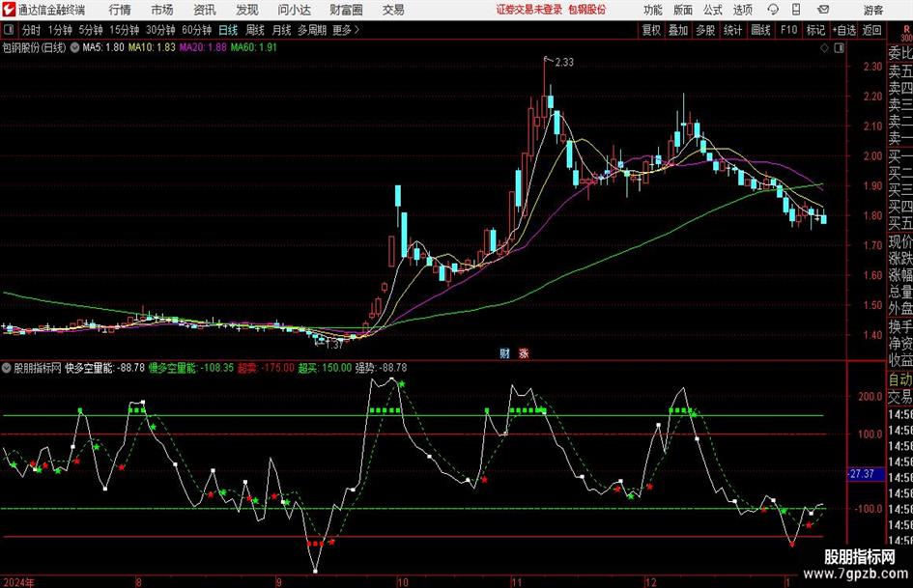Image resolution: width=913 pixels, height=588 pixels.
Task: Open the mobile phone icon in the title bar
Action: (796, 10)
